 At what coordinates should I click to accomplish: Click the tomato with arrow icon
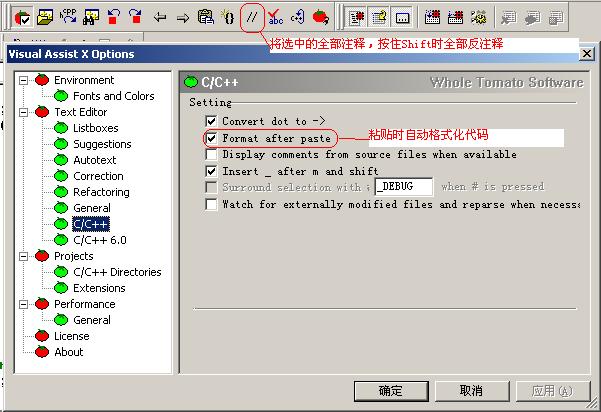click(x=320, y=17)
